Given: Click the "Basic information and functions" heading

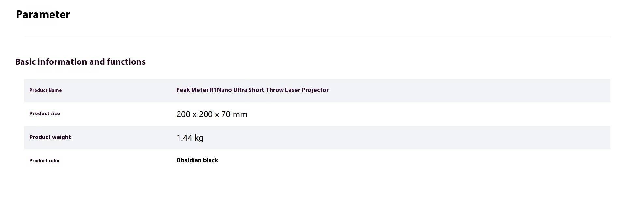Looking at the screenshot, I should pos(80,62).
